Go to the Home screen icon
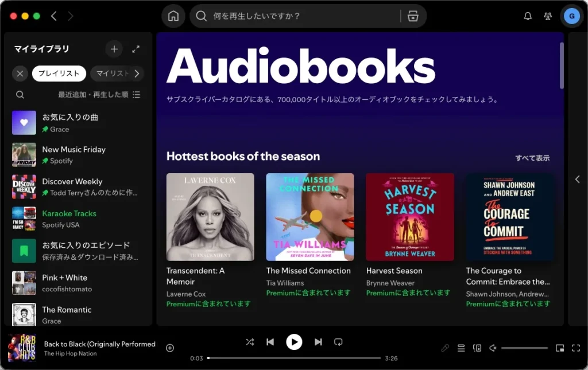 pyautogui.click(x=173, y=16)
